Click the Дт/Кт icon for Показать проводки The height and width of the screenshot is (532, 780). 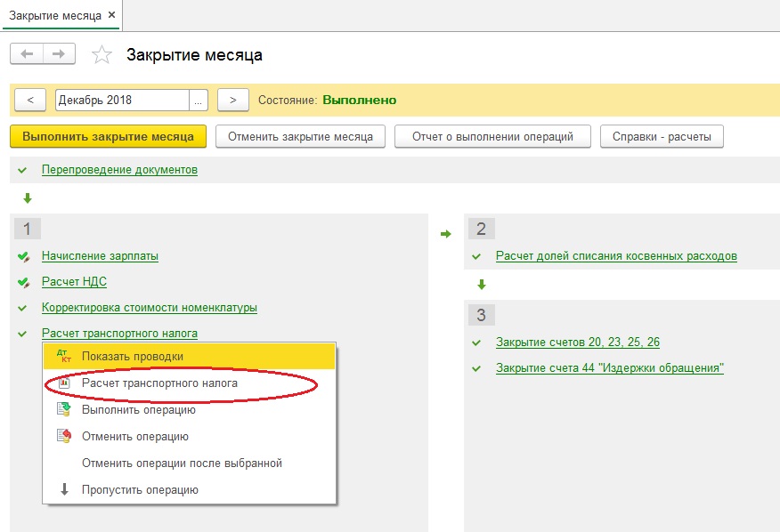click(x=63, y=356)
